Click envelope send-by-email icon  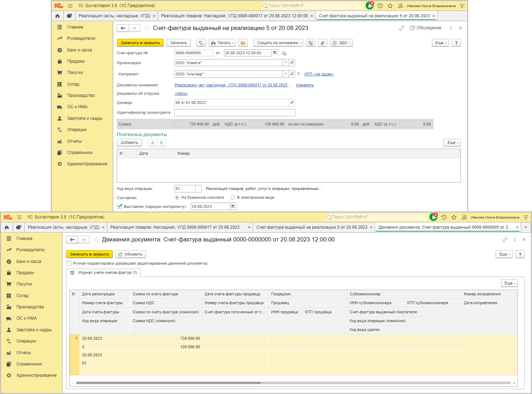243,43
